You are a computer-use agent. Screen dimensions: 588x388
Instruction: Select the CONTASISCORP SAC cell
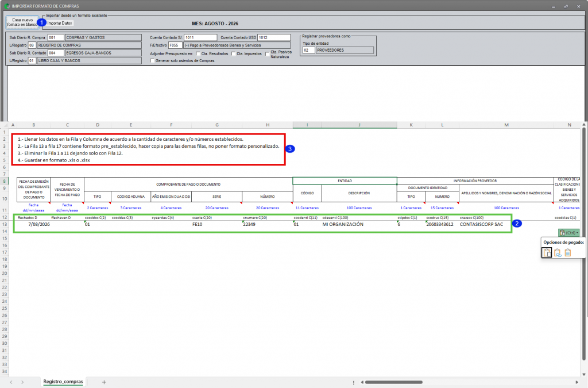(x=506, y=224)
